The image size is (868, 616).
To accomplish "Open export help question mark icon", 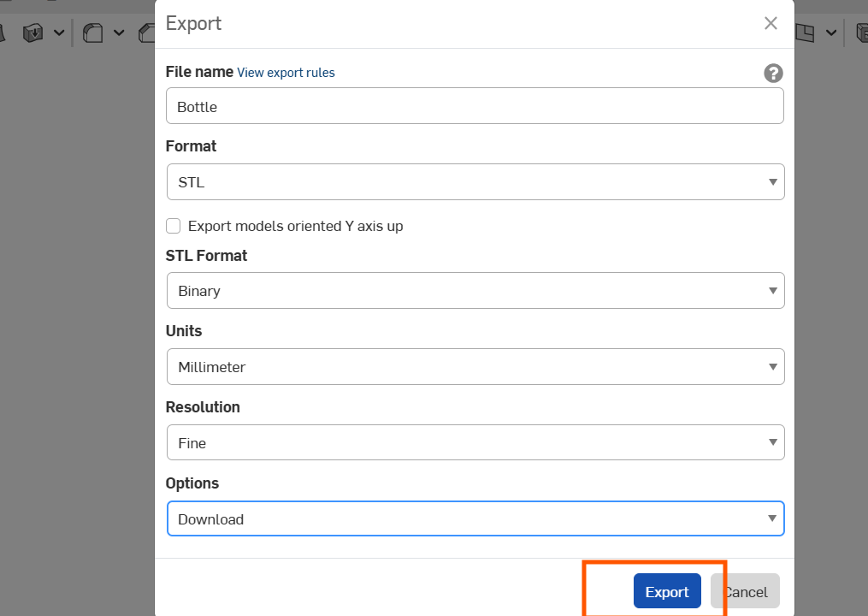I will pos(773,73).
